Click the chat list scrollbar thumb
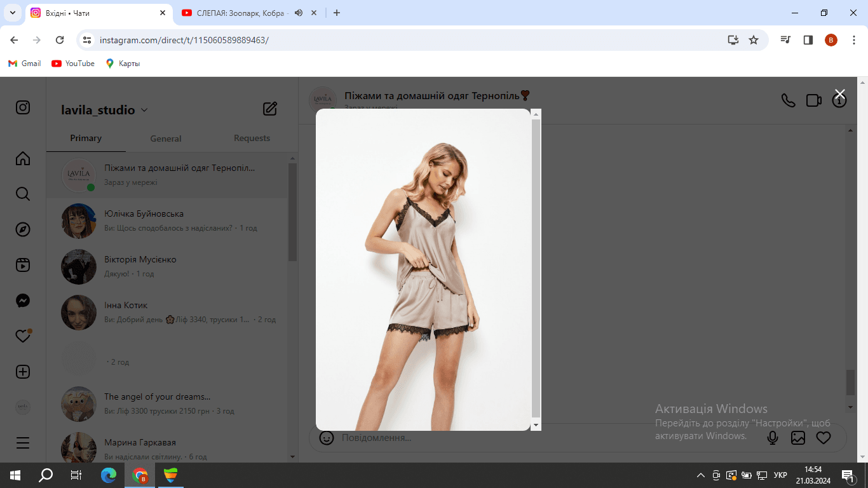Screen dimensions: 868x488 (293, 212)
